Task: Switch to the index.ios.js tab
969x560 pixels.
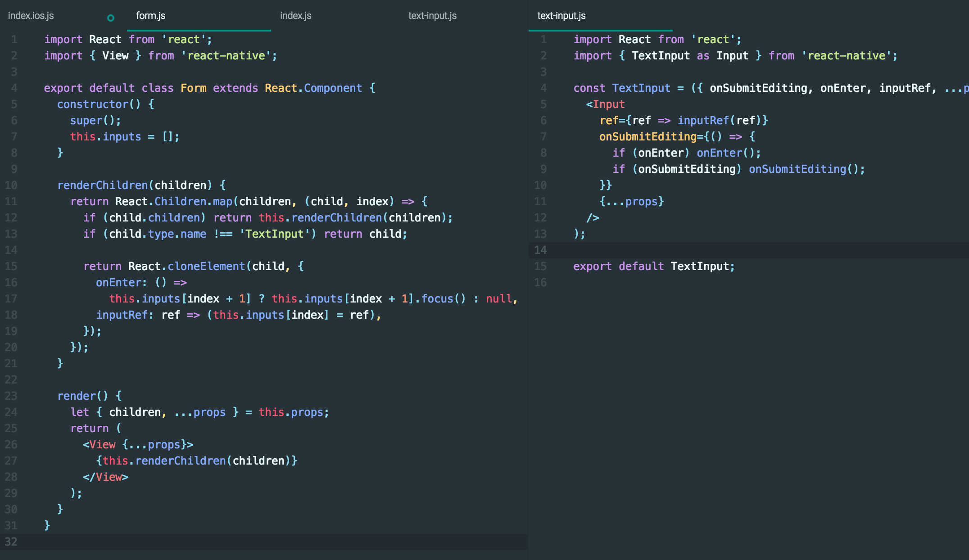Action: [30, 16]
